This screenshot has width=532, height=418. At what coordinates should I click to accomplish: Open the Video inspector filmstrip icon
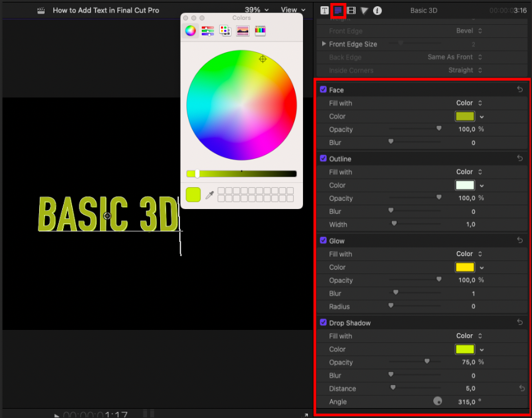(351, 11)
